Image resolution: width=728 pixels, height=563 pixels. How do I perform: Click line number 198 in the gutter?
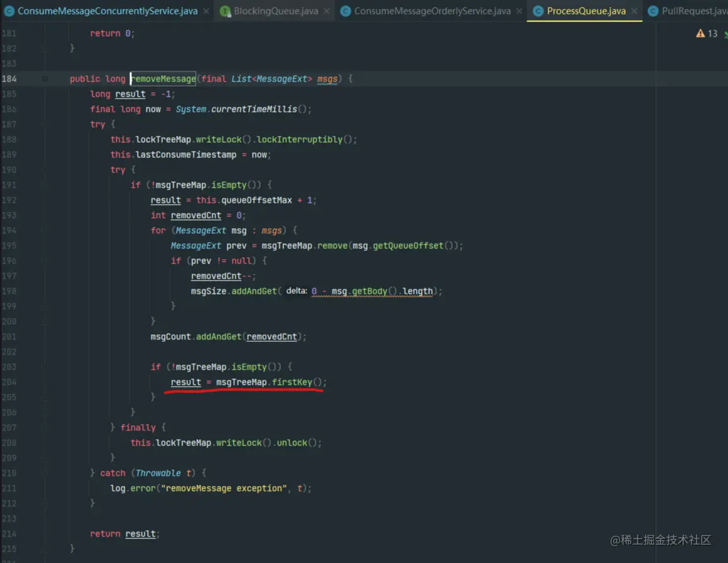(9, 291)
